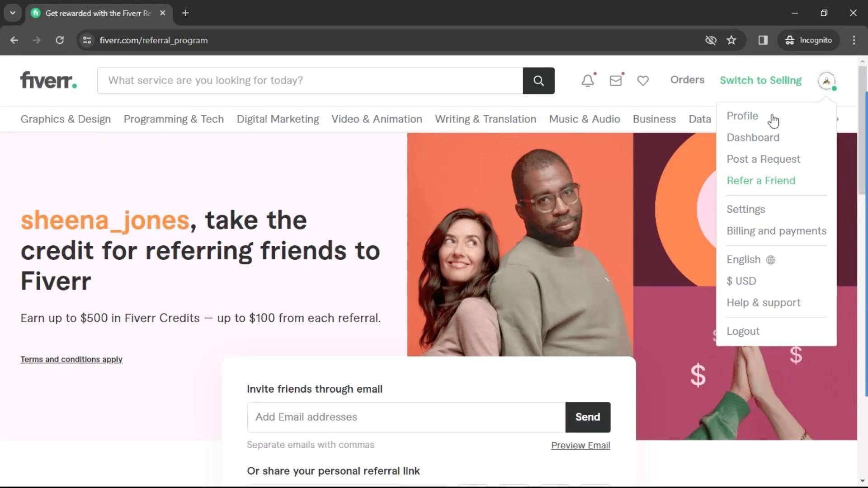Expand the tab search dropdown arrow
Viewport: 868px width, 488px height.
tap(13, 13)
